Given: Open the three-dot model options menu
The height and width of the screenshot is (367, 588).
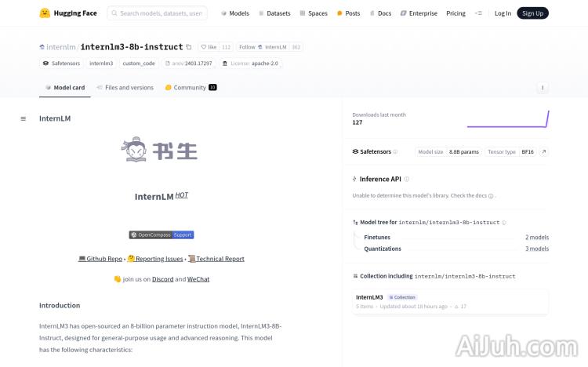Looking at the screenshot, I should tap(543, 88).
